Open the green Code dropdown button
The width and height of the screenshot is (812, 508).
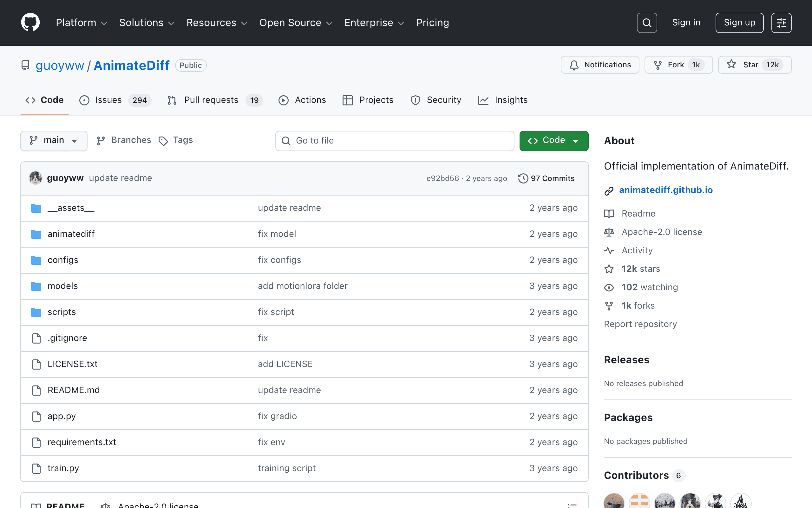click(x=553, y=140)
